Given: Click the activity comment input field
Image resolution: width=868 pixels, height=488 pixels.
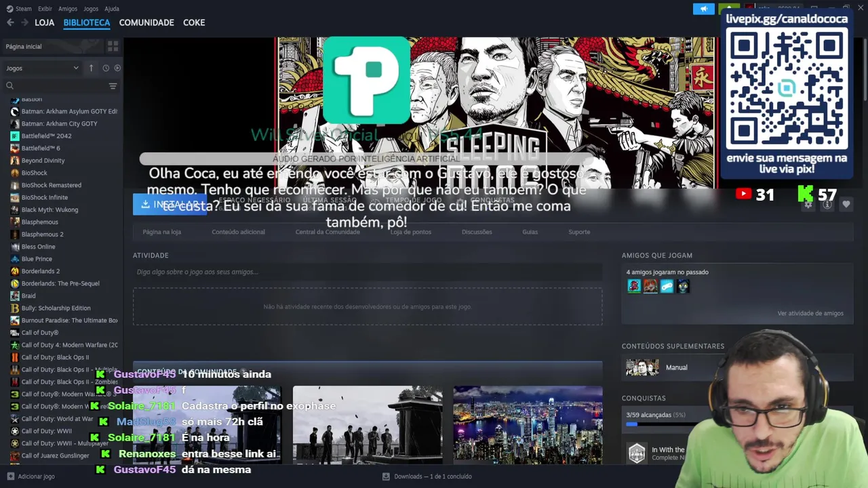Looking at the screenshot, I should tap(368, 272).
